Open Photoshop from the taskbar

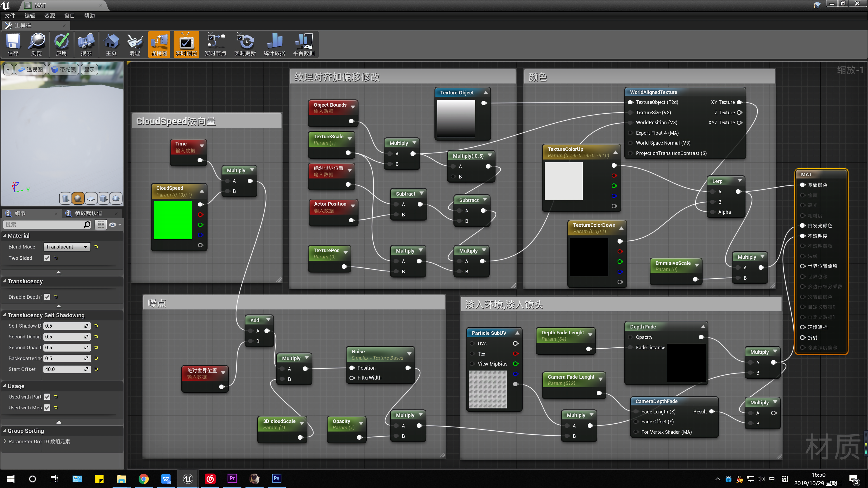pyautogui.click(x=276, y=479)
